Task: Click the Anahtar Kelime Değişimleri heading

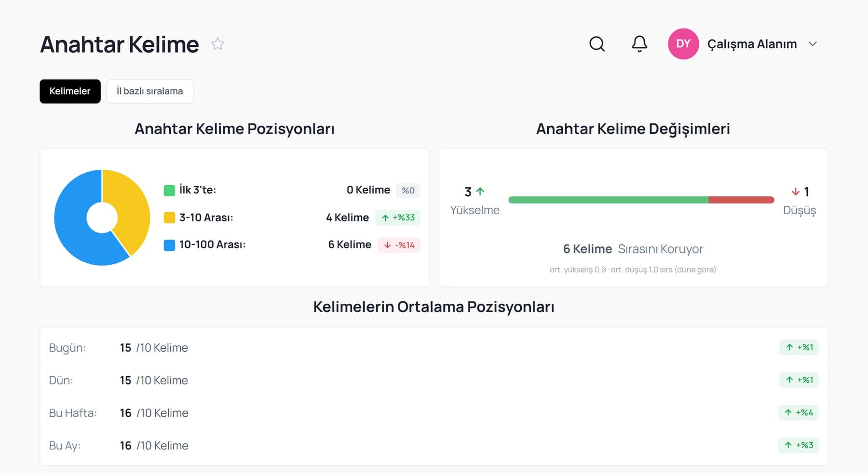Action: point(633,129)
